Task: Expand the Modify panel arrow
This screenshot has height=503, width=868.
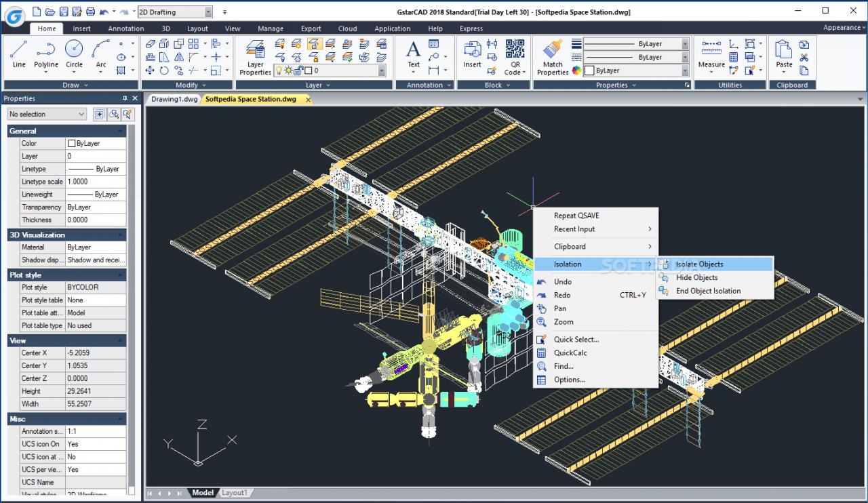Action: [204, 85]
